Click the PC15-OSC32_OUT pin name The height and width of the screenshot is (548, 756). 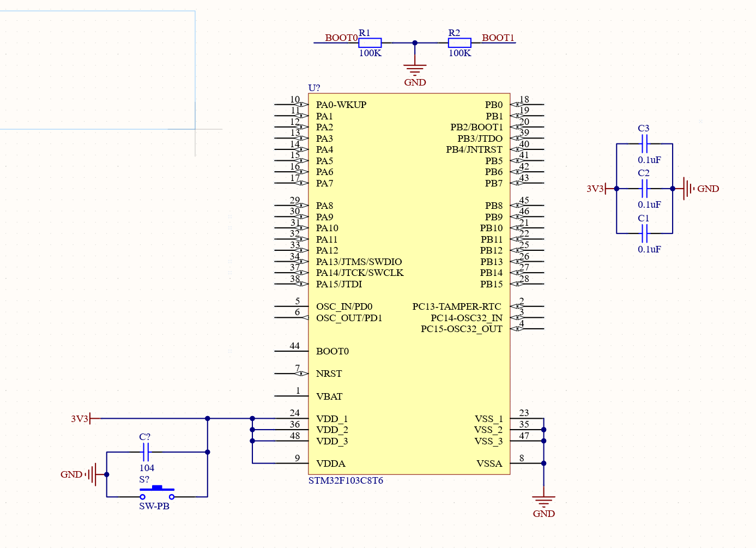tap(462, 329)
